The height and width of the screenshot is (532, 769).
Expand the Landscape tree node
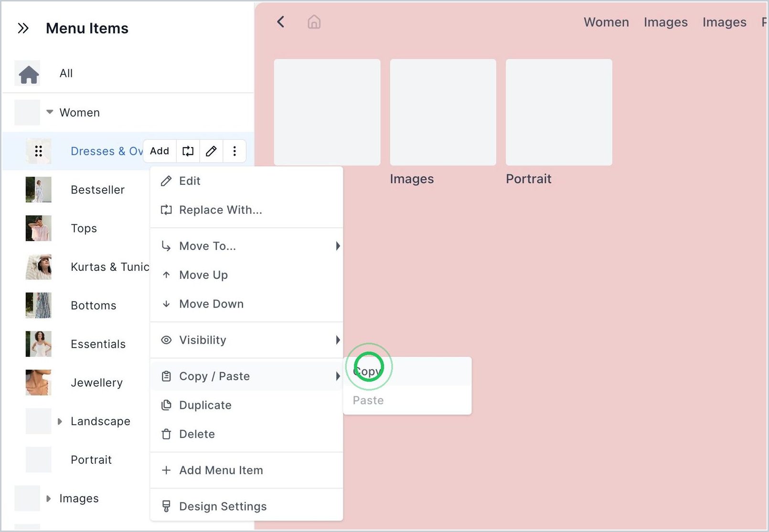coord(60,421)
